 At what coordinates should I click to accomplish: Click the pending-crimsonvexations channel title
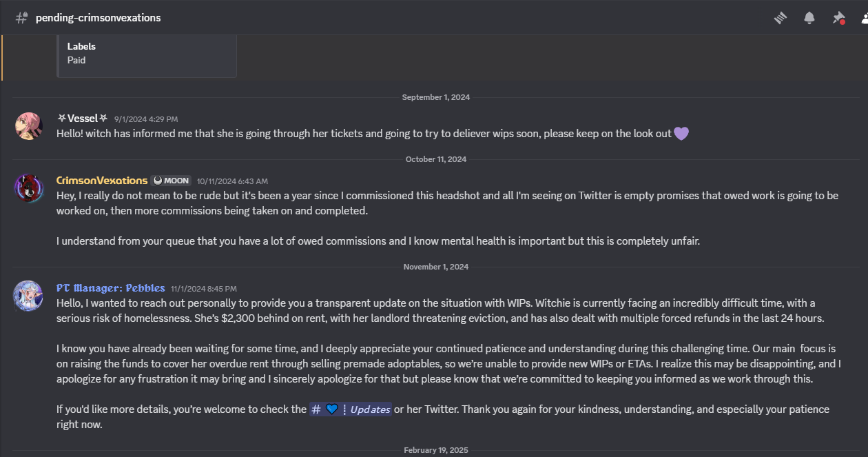pyautogui.click(x=98, y=18)
